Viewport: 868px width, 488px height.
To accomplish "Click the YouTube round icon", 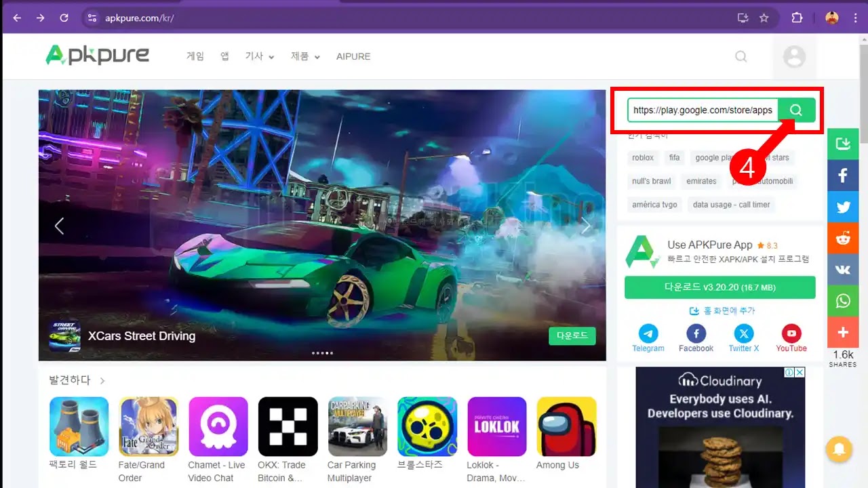I will [x=791, y=333].
